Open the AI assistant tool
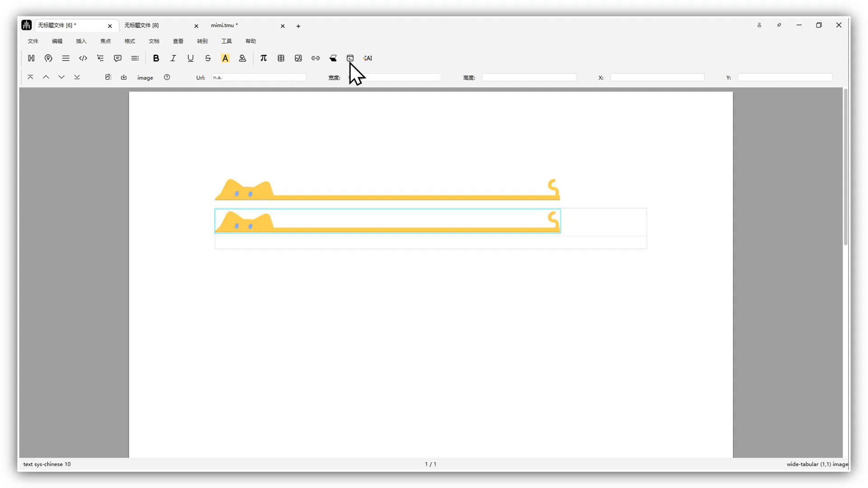This screenshot has height=488, width=868. [x=368, y=58]
